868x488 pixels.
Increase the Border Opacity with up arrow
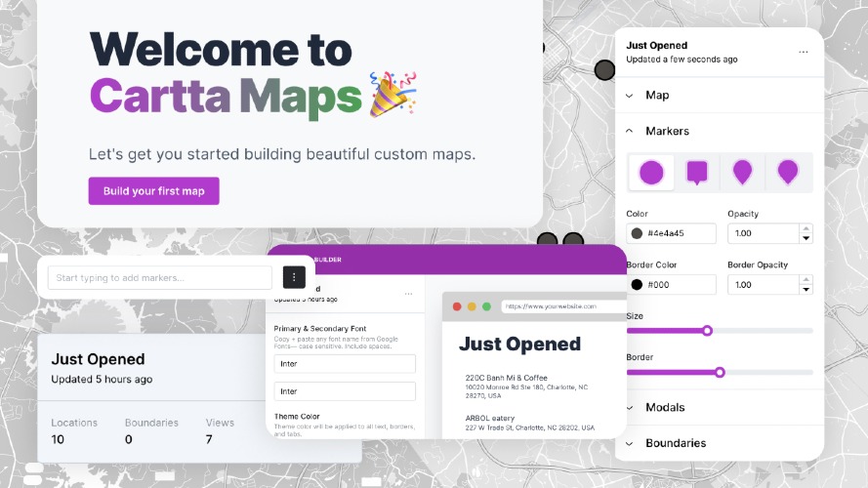[806, 279]
